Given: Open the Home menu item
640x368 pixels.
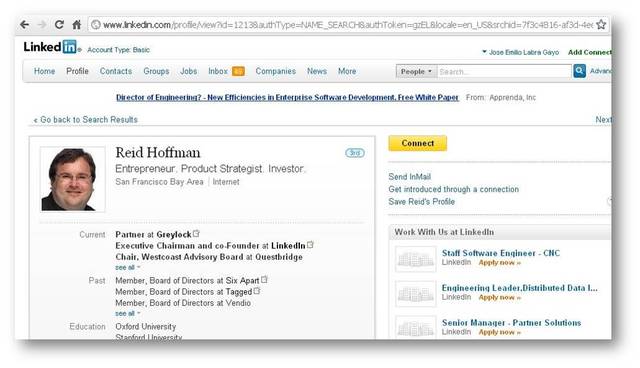Looking at the screenshot, I should point(44,71).
